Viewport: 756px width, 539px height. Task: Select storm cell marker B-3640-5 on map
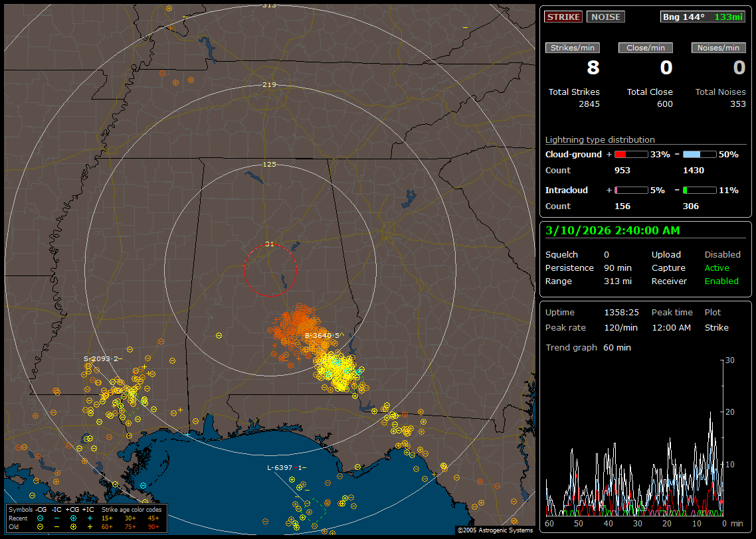click(322, 336)
